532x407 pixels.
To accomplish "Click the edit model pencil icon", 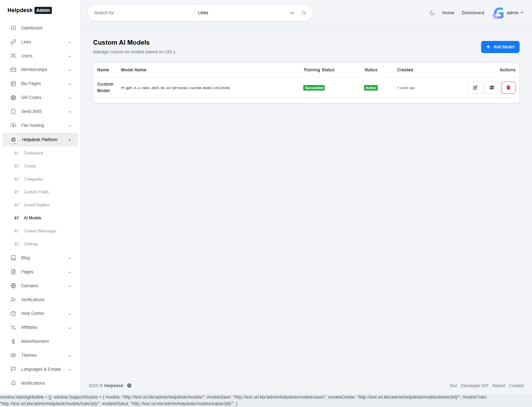I will tap(475, 88).
